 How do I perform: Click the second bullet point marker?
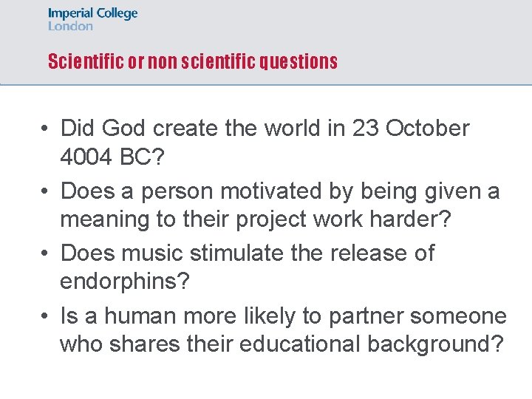pos(44,191)
